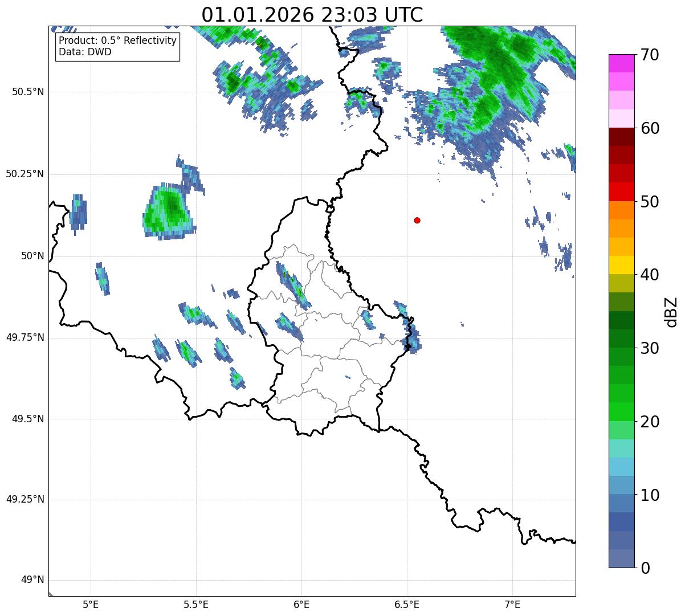Click the 49°N latitude label
This screenshot has width=685, height=616.
coord(32,580)
